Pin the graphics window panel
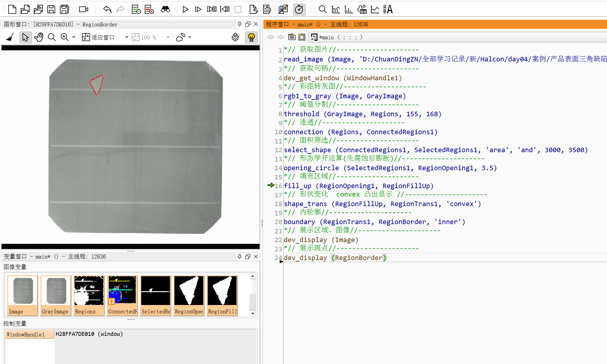This screenshot has width=607, height=364. [240, 24]
